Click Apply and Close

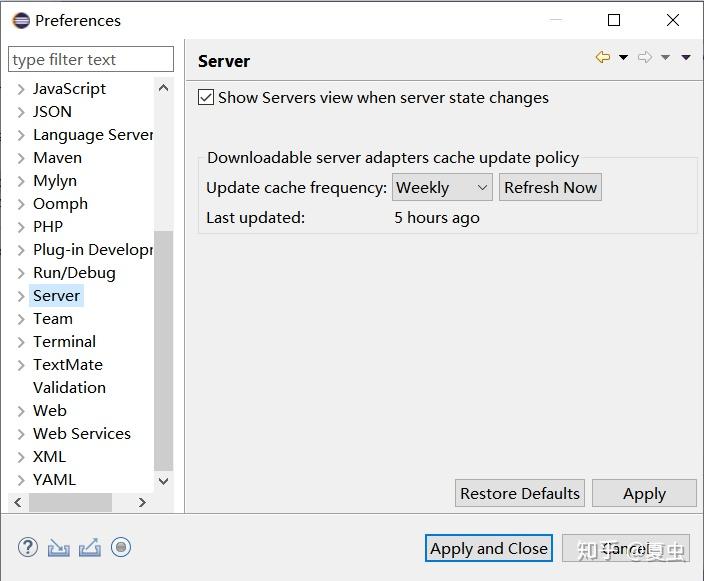click(488, 548)
